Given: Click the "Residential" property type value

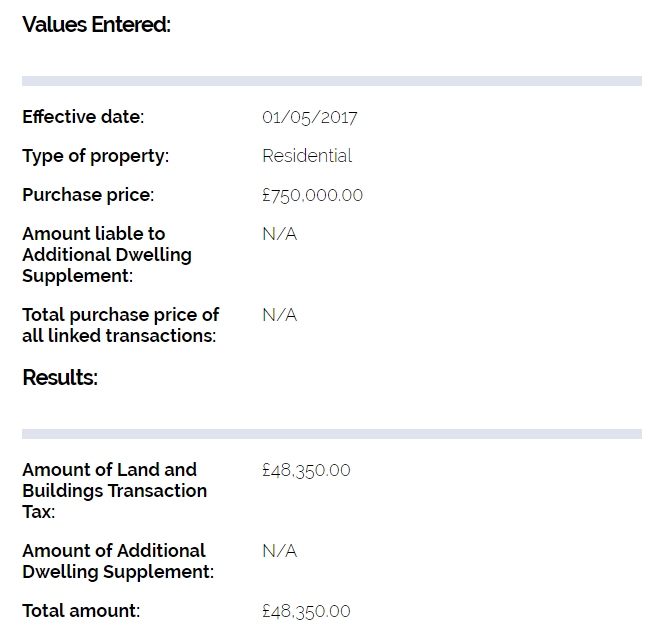Looking at the screenshot, I should [x=307, y=156].
